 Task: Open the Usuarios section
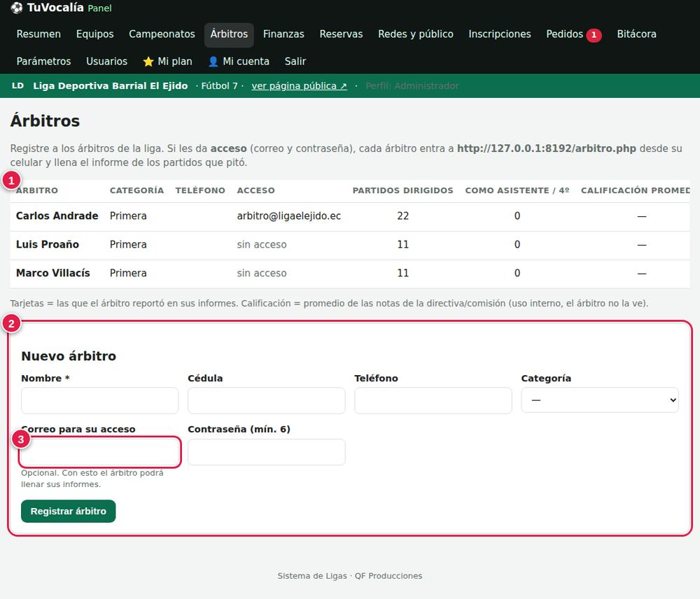[x=106, y=62]
